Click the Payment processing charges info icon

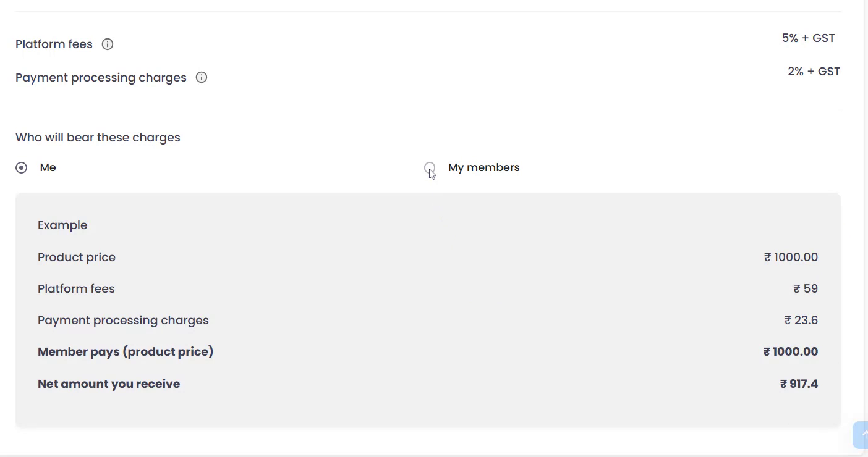202,78
